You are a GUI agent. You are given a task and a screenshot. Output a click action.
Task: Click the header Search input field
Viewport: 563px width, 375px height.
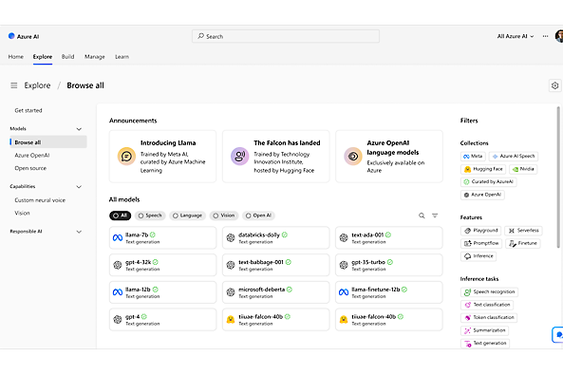coord(286,36)
